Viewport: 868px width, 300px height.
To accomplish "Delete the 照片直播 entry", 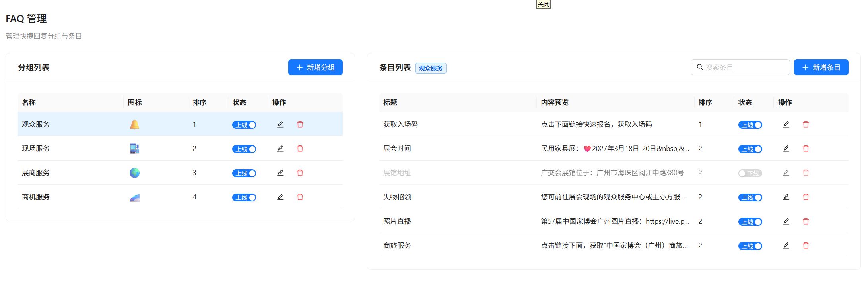I will point(806,221).
